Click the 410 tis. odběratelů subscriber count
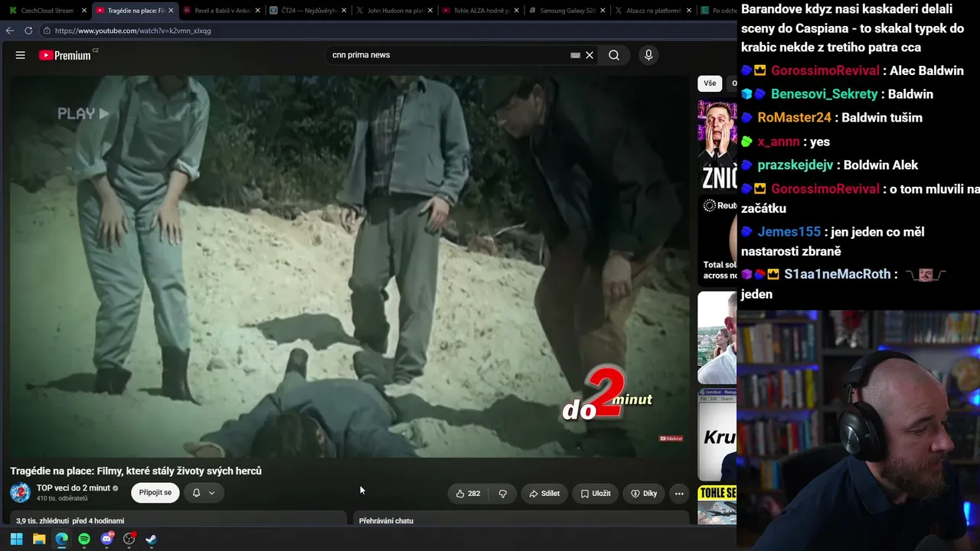 [62, 498]
